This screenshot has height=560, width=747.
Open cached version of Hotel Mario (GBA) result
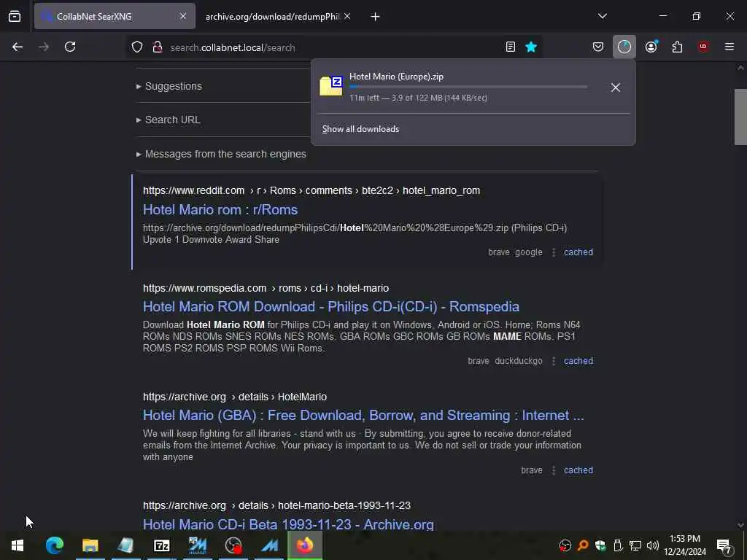pos(578,470)
